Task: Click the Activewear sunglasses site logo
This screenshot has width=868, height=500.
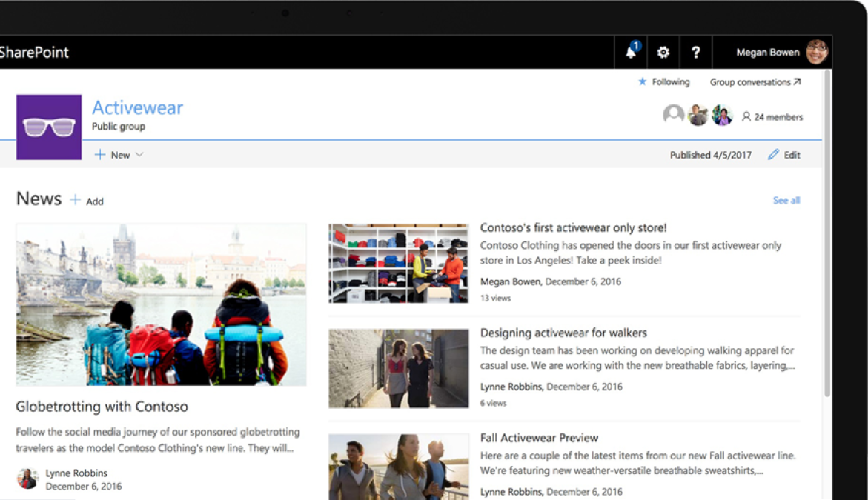Action: coord(49,127)
